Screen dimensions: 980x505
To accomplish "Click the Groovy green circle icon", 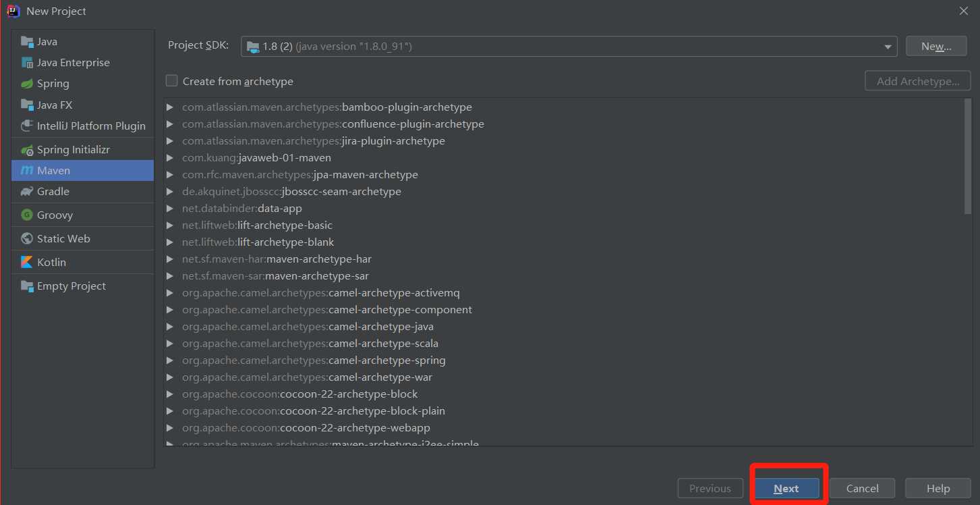I will pyautogui.click(x=27, y=215).
